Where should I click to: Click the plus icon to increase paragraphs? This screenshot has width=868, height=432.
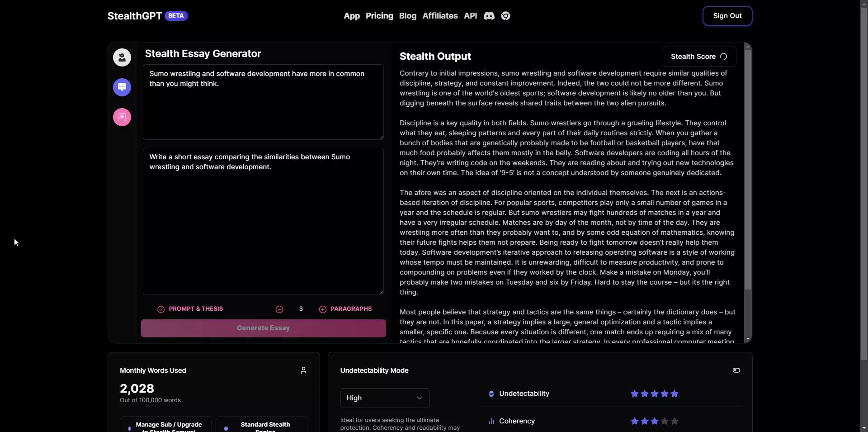tap(323, 309)
